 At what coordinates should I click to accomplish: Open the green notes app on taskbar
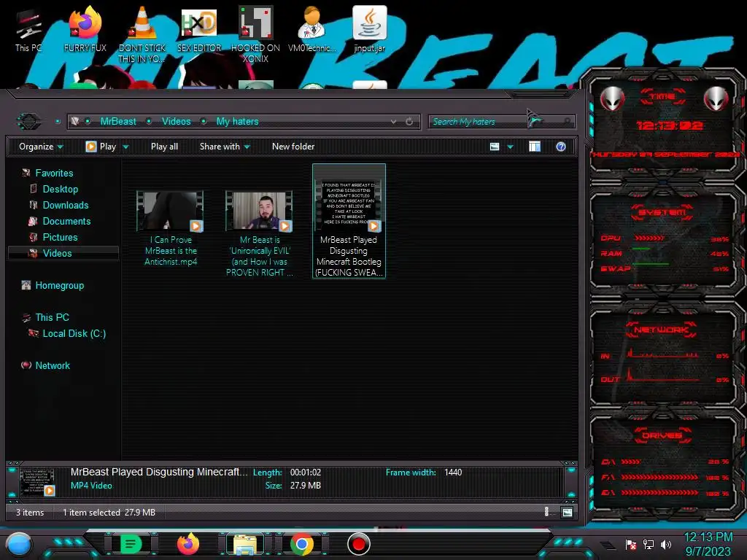click(x=131, y=544)
